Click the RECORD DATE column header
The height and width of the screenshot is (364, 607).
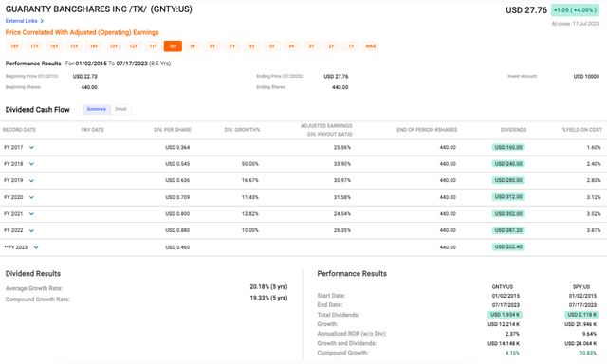19,130
